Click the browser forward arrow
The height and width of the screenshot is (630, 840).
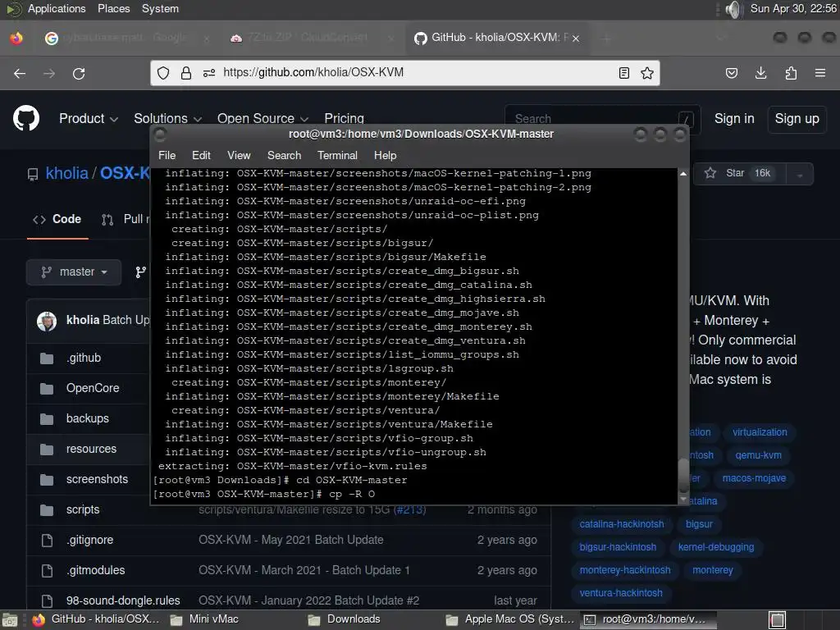tap(49, 73)
